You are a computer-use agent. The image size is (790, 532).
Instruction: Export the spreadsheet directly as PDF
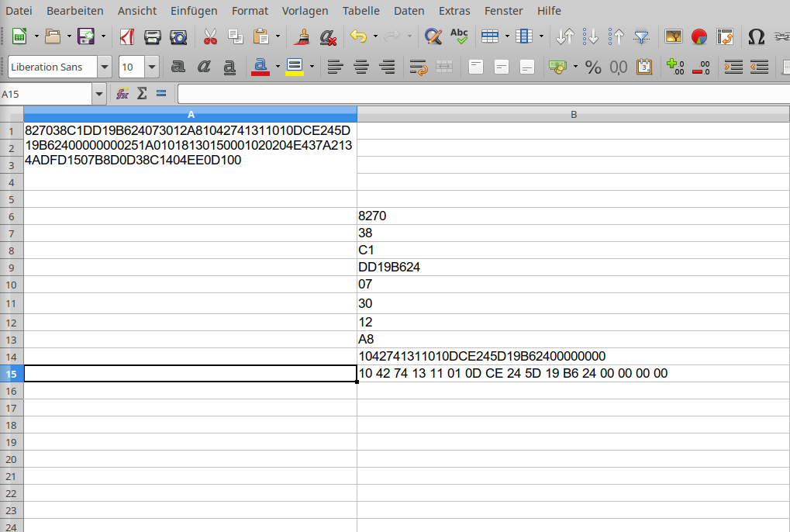point(126,36)
